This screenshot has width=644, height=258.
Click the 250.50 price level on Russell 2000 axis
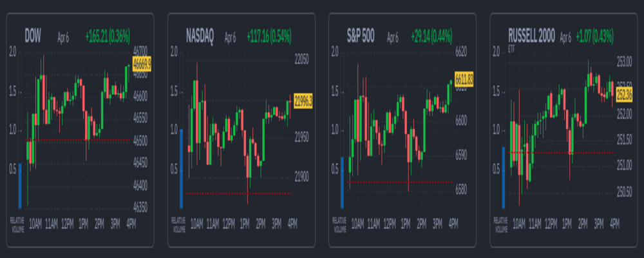point(624,192)
